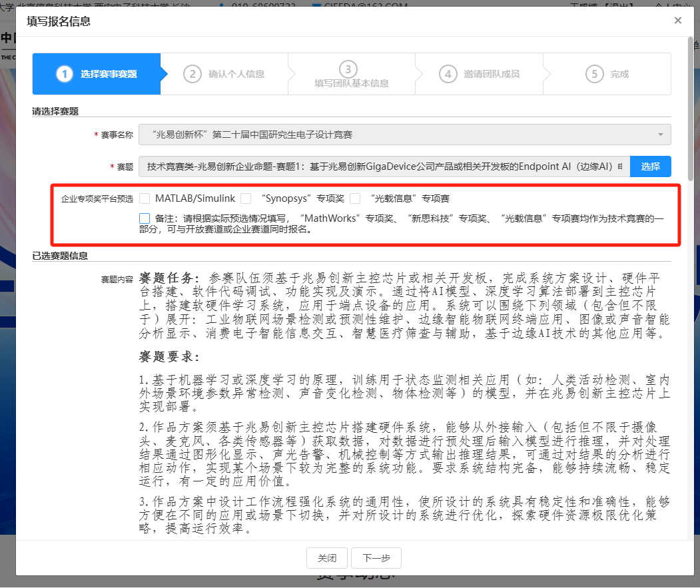Click the 填写报名信息 dialog title
Viewport: 700px width, 588px height.
pos(59,21)
